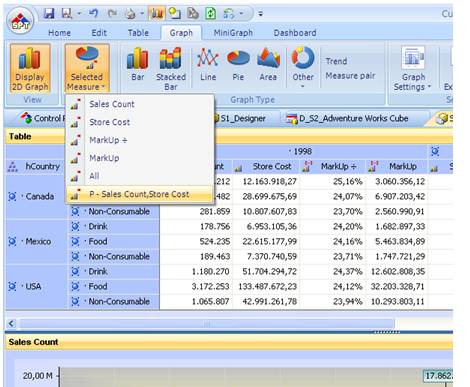This screenshot has width=470, height=387.
Task: Open the MiniGraph ribbon tab
Action: [233, 33]
